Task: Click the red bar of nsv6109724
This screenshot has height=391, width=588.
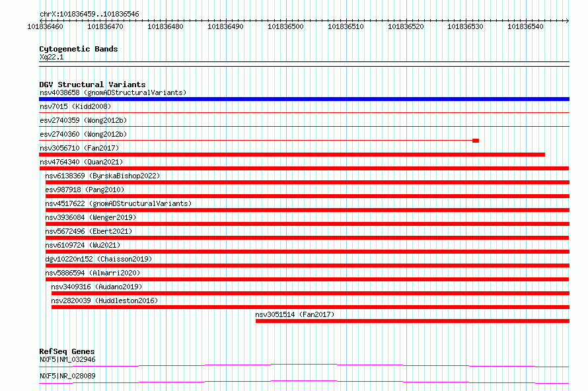Action: pos(307,252)
